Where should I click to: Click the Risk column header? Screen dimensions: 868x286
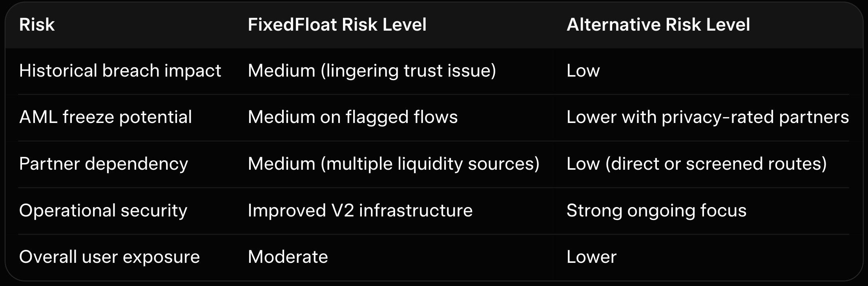[x=37, y=25]
